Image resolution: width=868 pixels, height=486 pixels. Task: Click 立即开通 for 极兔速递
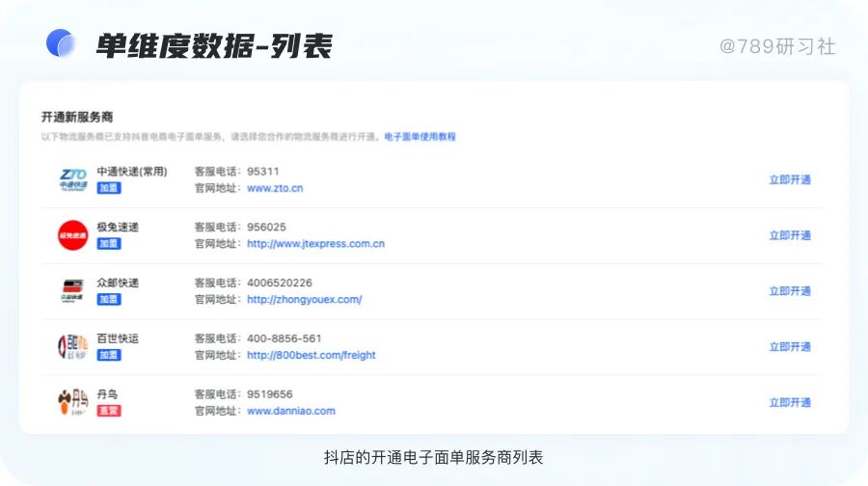pyautogui.click(x=789, y=235)
